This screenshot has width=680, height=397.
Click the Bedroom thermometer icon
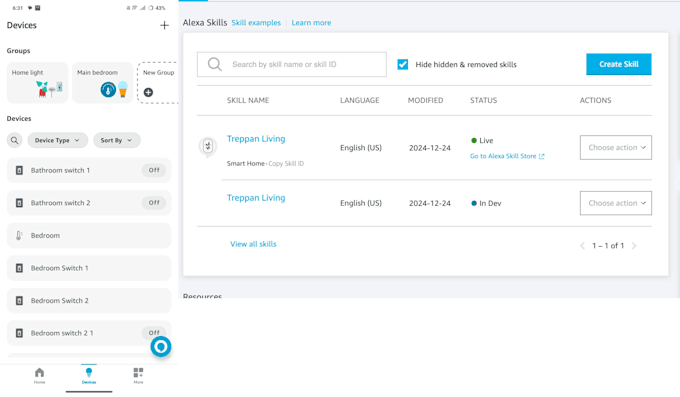[19, 235]
